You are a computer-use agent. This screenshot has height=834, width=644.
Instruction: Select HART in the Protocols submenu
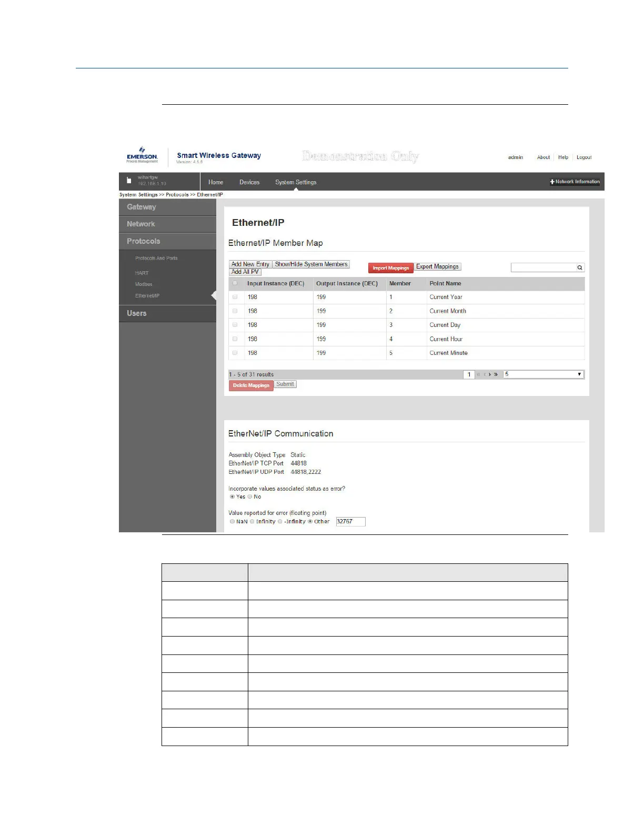142,273
